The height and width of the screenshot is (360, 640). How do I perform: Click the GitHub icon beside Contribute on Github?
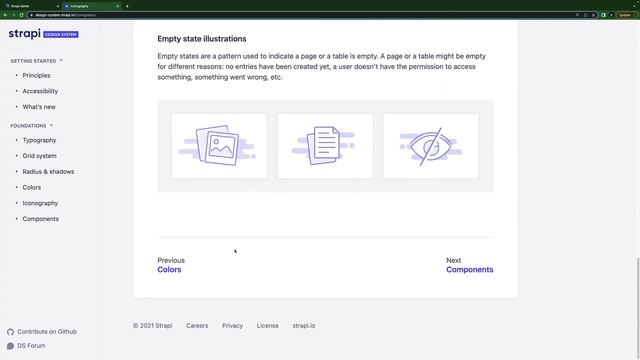(11, 332)
